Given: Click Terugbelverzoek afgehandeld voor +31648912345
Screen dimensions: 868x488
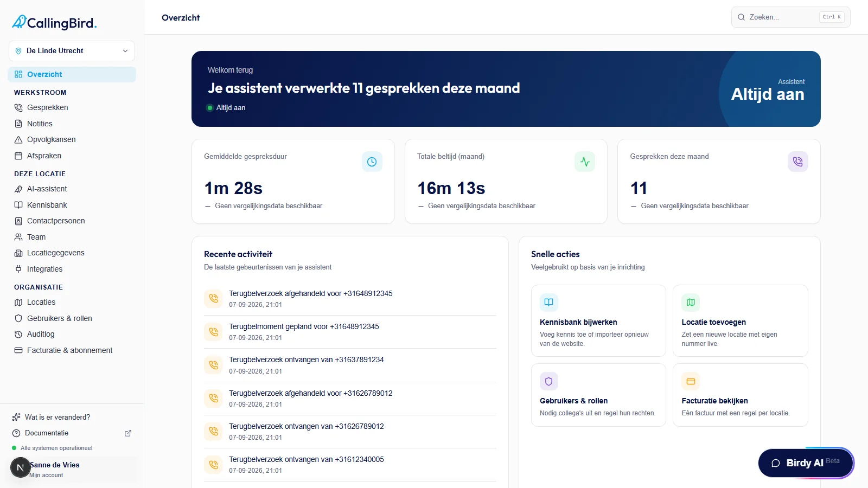Looking at the screenshot, I should (311, 293).
